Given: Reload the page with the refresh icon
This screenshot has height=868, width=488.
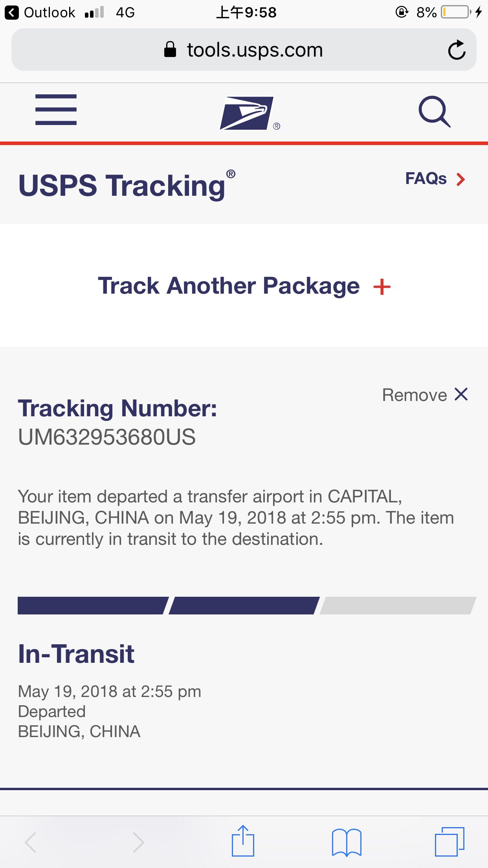Looking at the screenshot, I should [x=457, y=50].
